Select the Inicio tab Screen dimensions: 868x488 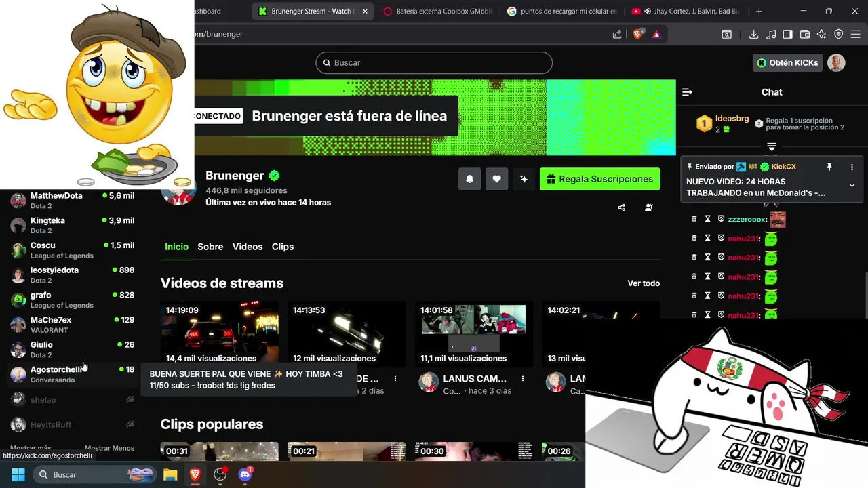[x=176, y=247]
